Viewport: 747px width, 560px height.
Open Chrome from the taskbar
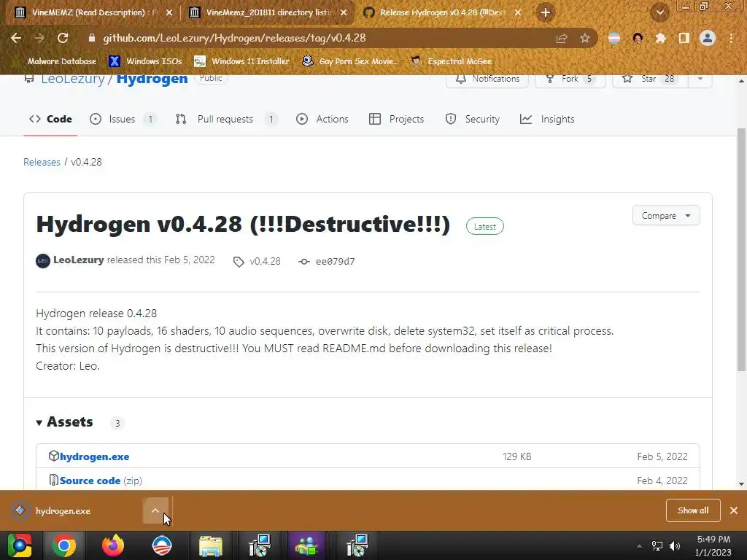64,545
